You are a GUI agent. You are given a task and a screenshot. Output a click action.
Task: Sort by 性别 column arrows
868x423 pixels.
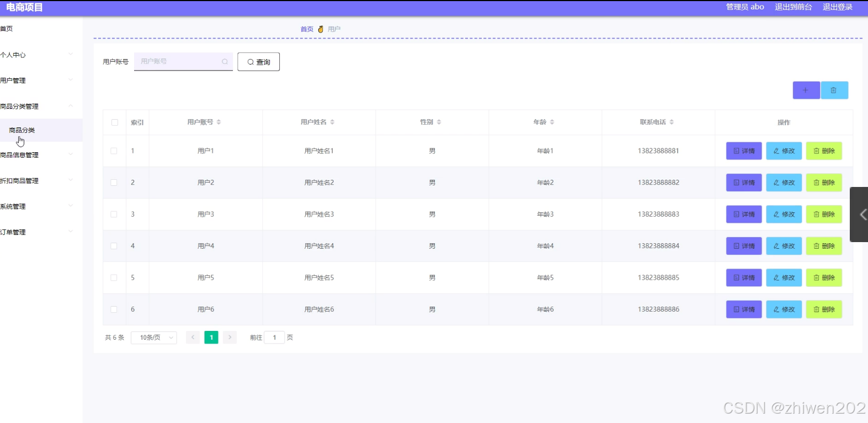click(x=439, y=122)
